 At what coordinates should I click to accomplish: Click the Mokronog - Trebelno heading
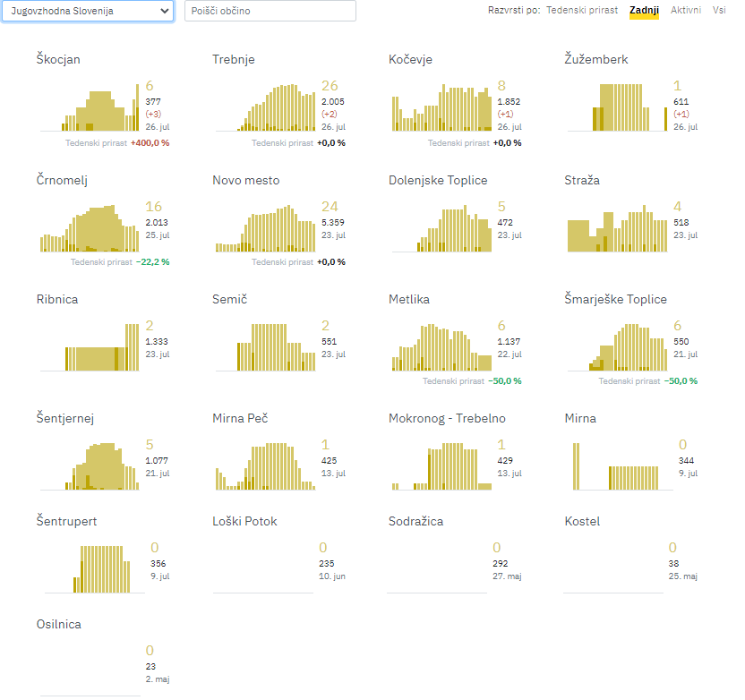[447, 418]
